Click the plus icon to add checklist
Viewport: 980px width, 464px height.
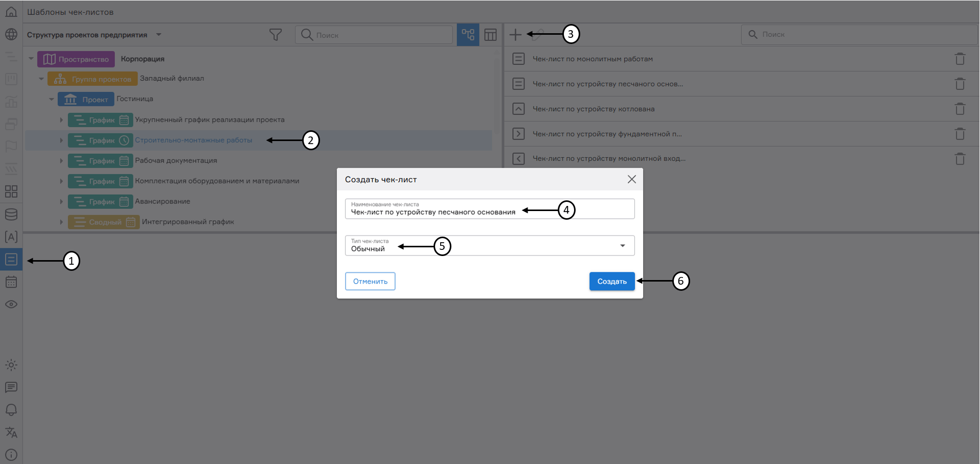[515, 35]
